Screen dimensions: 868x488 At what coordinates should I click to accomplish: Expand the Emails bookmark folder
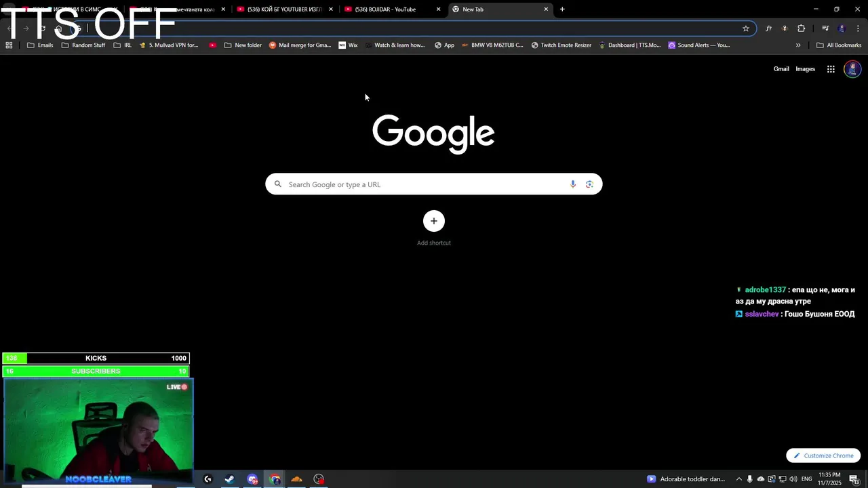pyautogui.click(x=40, y=45)
